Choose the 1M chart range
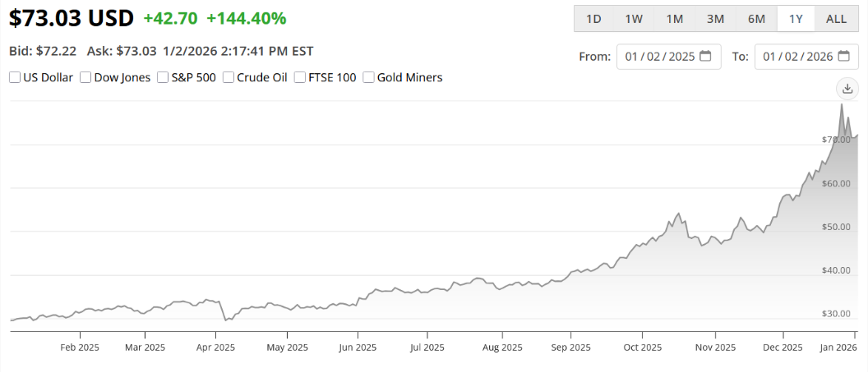The image size is (868, 373). point(674,19)
